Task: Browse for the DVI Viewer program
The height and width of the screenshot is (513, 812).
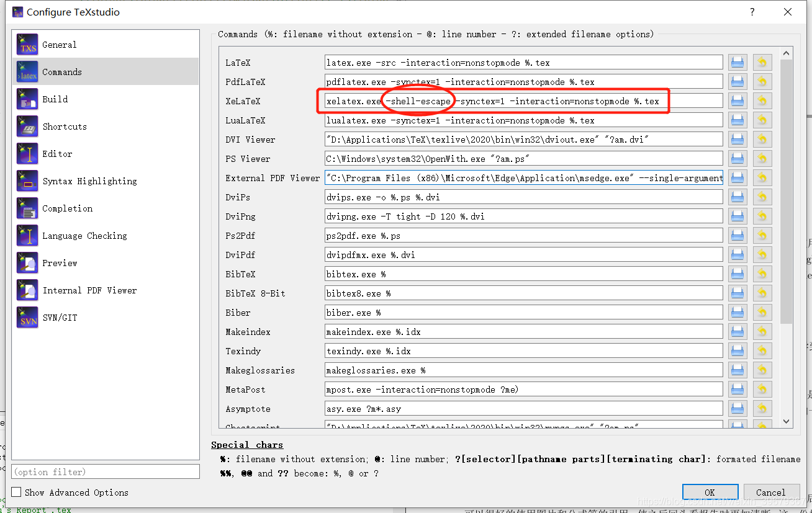Action: 737,139
